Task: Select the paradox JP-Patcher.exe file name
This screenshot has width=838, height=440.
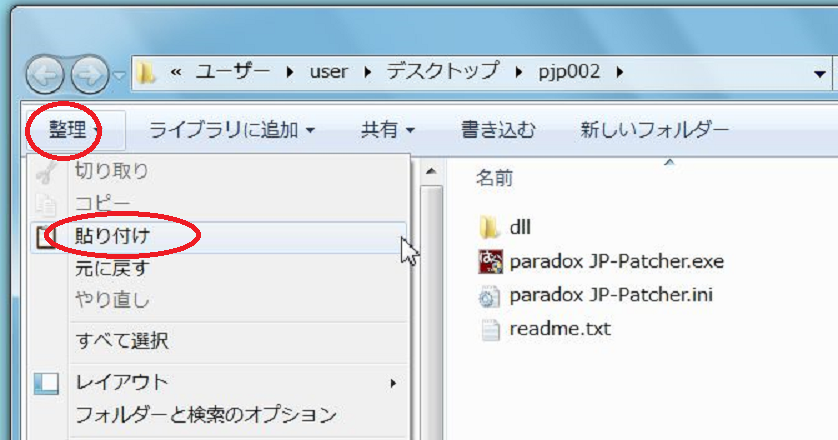Action: pos(617,262)
